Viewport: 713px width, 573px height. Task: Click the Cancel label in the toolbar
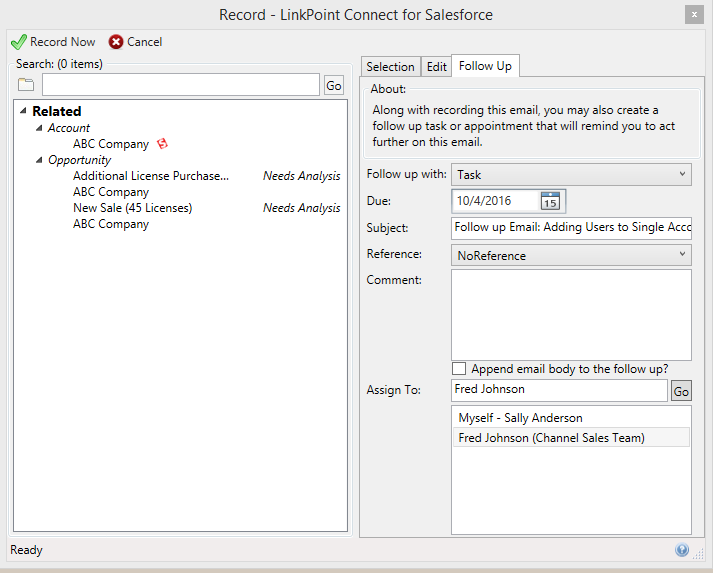tap(144, 42)
